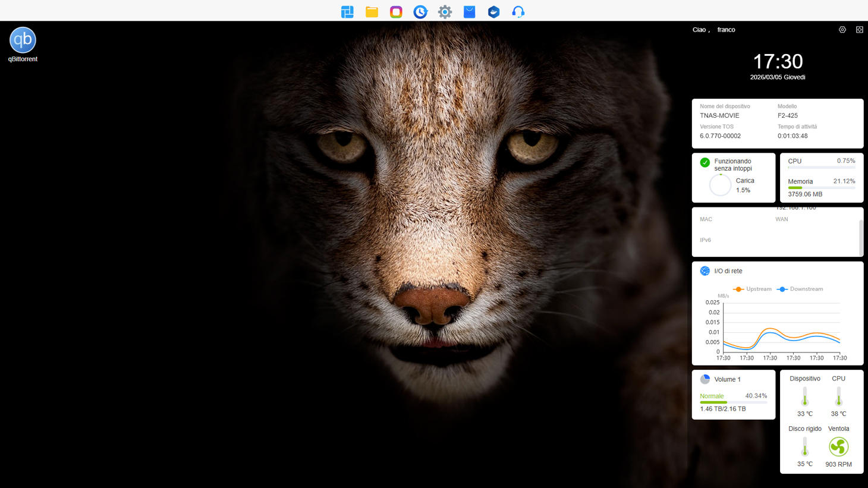The height and width of the screenshot is (488, 868).
Task: Click the square icon at widget panel corner
Action: click(859, 30)
